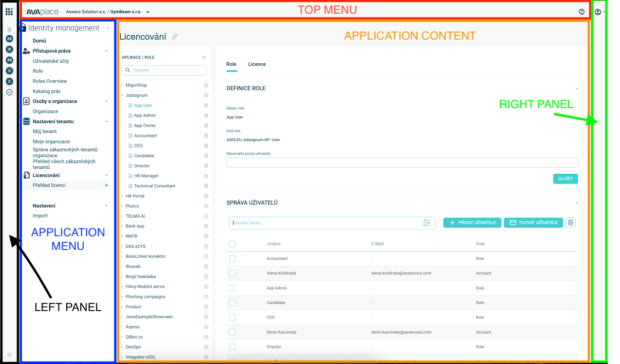Open Katalog práv menu item

46,92
